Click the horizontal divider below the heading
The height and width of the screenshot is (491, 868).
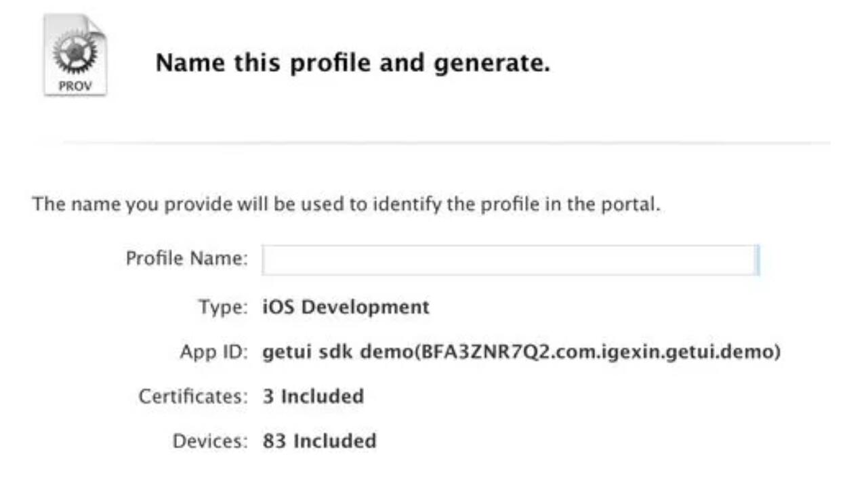(x=447, y=143)
